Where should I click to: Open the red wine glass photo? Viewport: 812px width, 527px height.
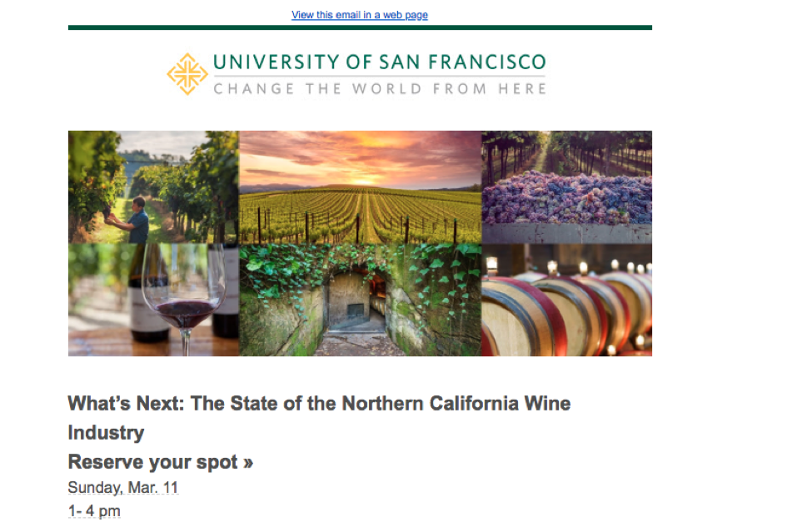pyautogui.click(x=153, y=300)
